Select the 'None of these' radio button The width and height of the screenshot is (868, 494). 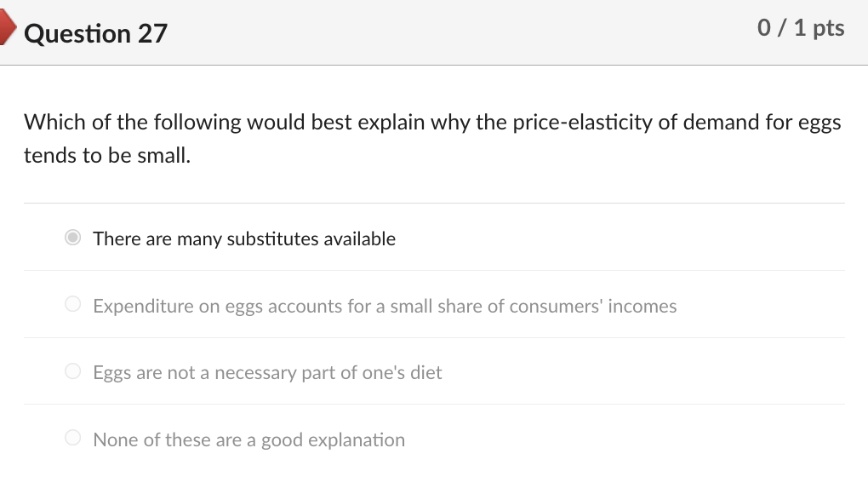pyautogui.click(x=74, y=439)
